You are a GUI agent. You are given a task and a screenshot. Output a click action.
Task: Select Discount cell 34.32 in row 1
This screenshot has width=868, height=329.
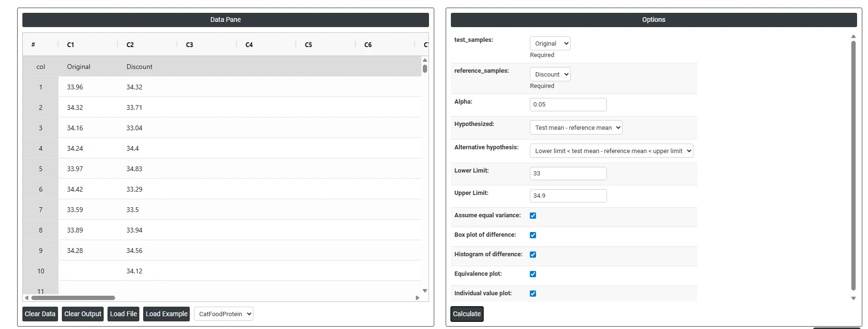click(x=147, y=87)
